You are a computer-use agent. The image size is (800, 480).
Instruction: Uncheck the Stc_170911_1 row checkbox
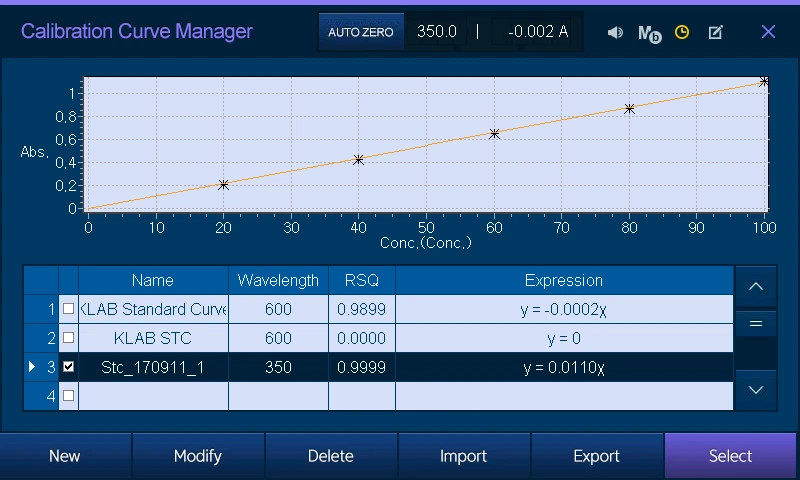[x=68, y=367]
